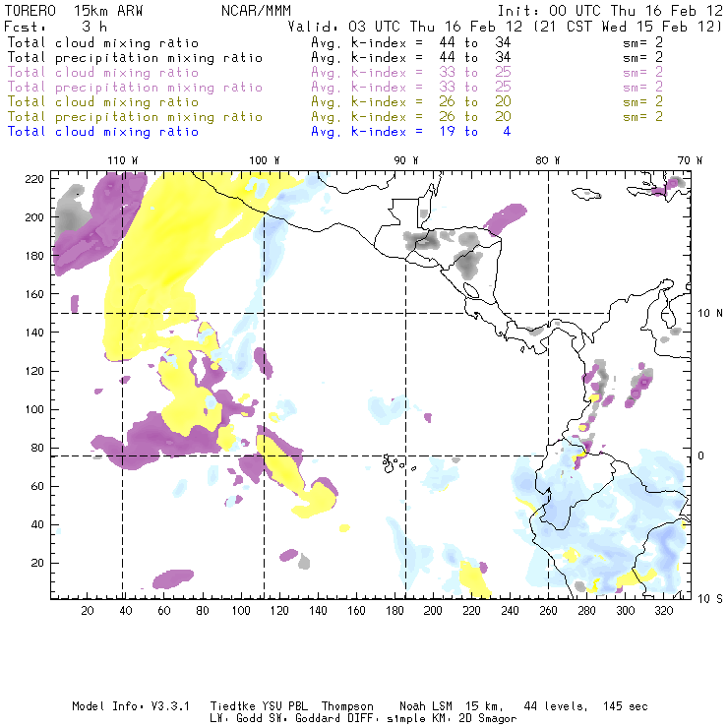
Task: Click the Jamaica island outline on the map
Action: 586,193
